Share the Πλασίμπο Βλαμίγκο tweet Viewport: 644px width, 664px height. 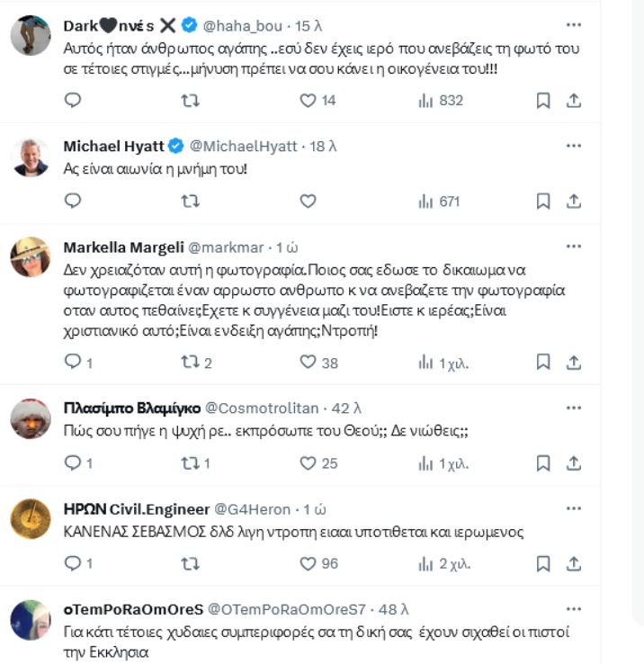[x=574, y=463]
